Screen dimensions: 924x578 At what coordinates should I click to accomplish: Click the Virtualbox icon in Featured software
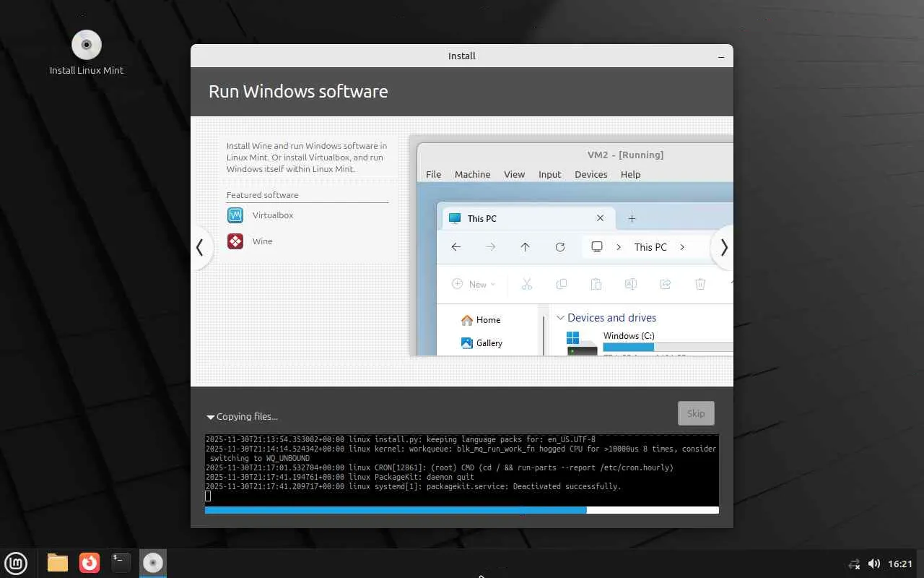coord(235,215)
